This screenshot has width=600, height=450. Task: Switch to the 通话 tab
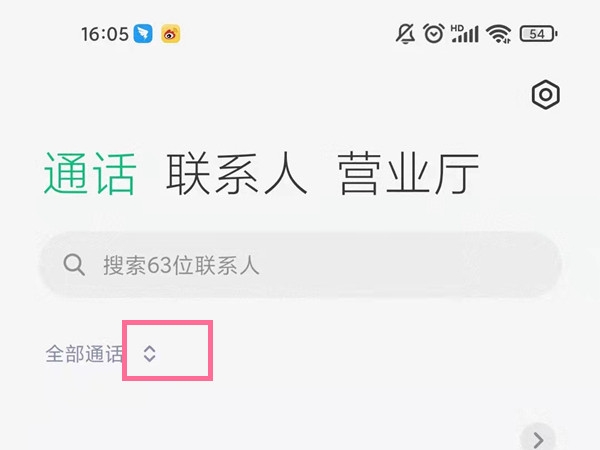90,174
